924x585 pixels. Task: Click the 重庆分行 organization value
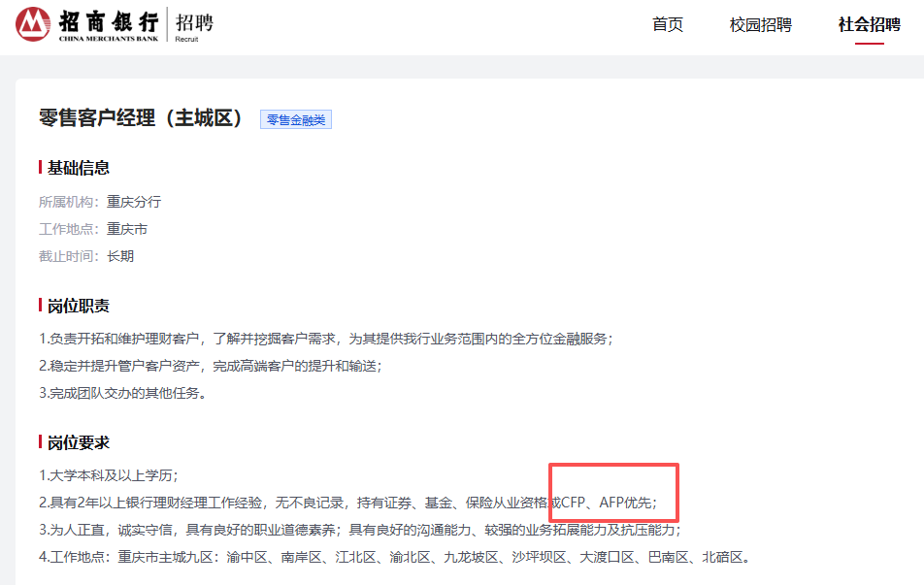click(134, 202)
